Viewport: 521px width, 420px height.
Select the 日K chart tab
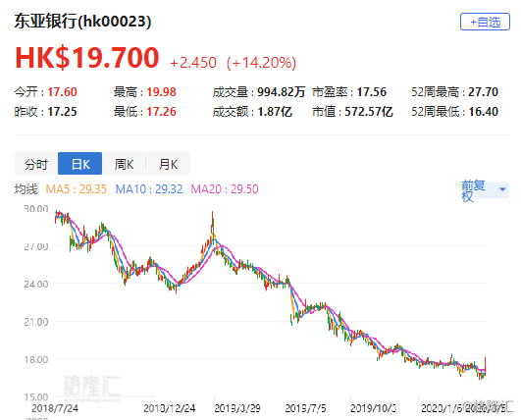click(x=80, y=164)
